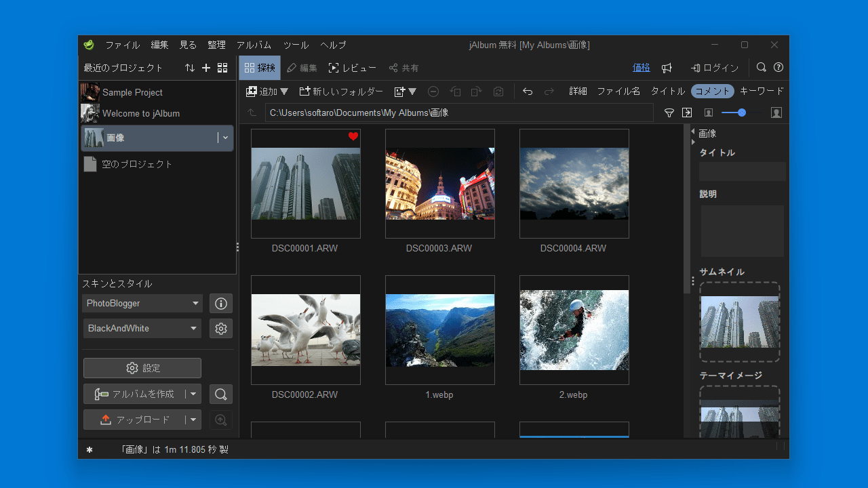The image size is (868, 488).
Task: Switch to the レビュー tab
Action: (353, 68)
